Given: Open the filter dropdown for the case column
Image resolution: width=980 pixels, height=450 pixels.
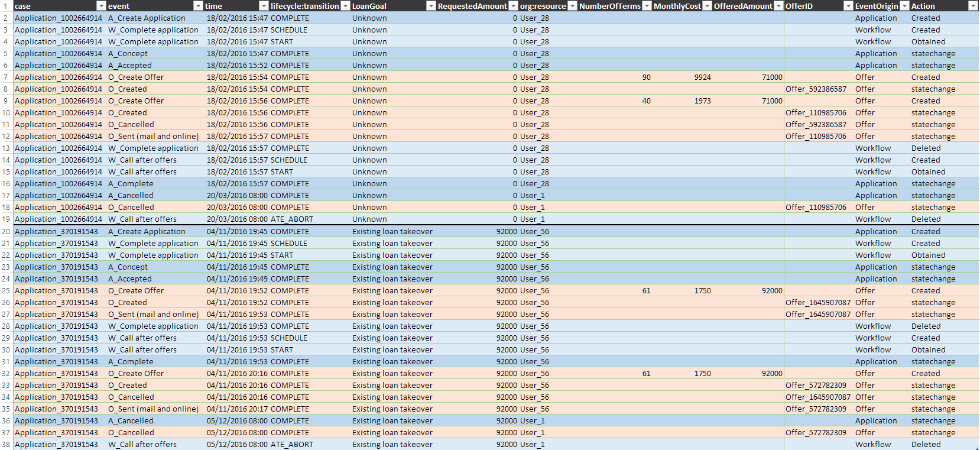Looking at the screenshot, I should click(x=101, y=6).
